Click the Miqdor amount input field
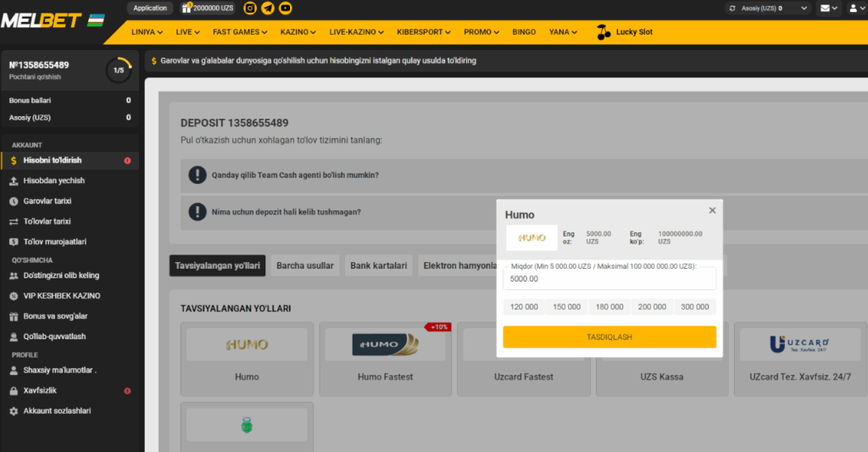This screenshot has width=868, height=452. click(x=609, y=279)
